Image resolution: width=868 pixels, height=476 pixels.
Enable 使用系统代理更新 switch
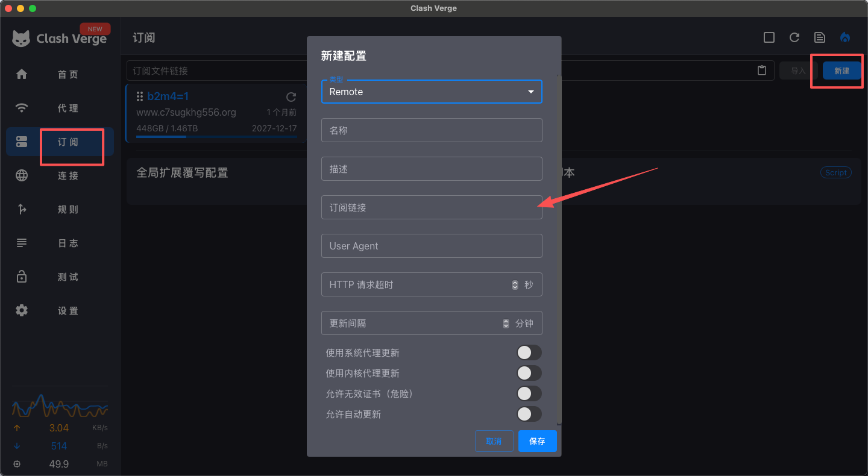point(529,352)
